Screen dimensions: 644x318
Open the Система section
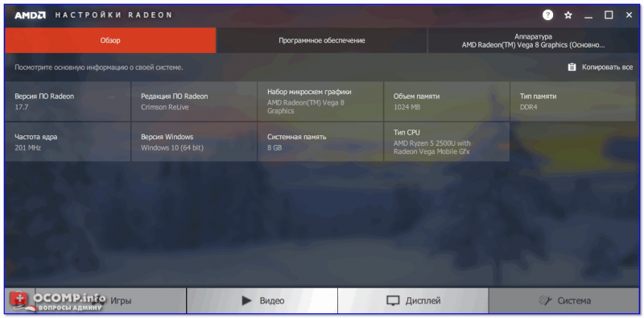[564, 301]
